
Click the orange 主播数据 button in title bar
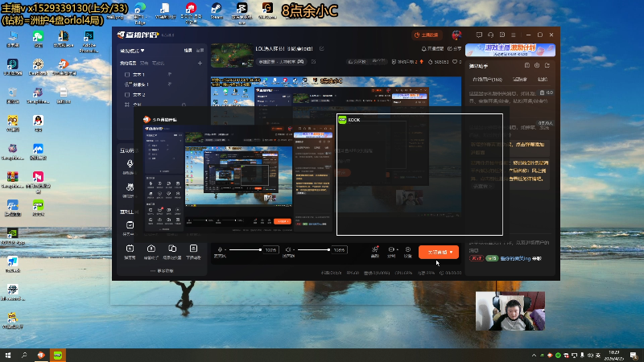[427, 35]
